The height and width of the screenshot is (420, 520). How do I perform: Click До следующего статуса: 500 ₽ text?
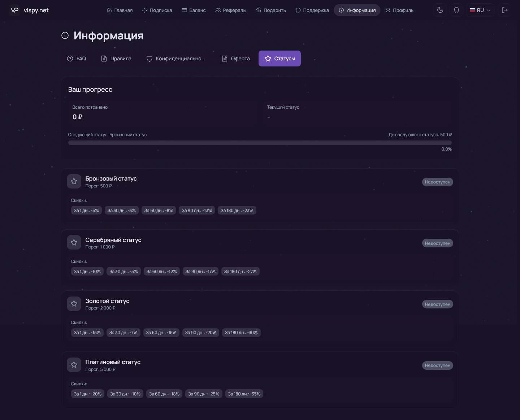(420, 135)
